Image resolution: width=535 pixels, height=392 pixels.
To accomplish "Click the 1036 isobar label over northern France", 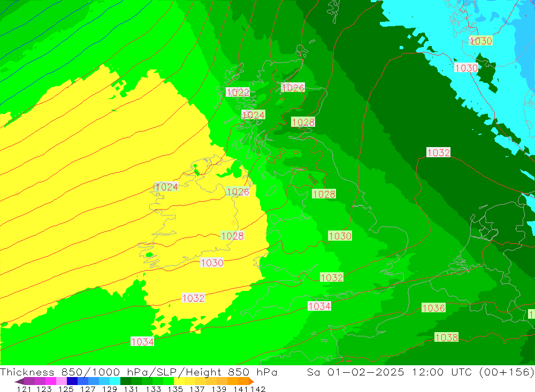I will (x=434, y=308).
